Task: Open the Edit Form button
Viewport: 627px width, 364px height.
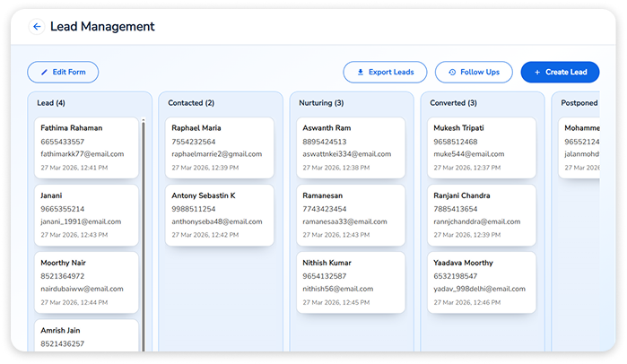Action: [x=63, y=73]
